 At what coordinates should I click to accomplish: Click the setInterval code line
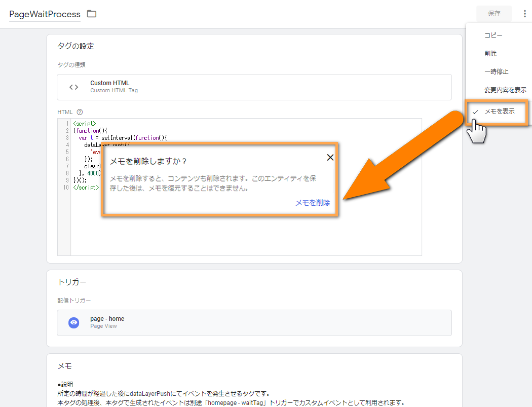123,138
